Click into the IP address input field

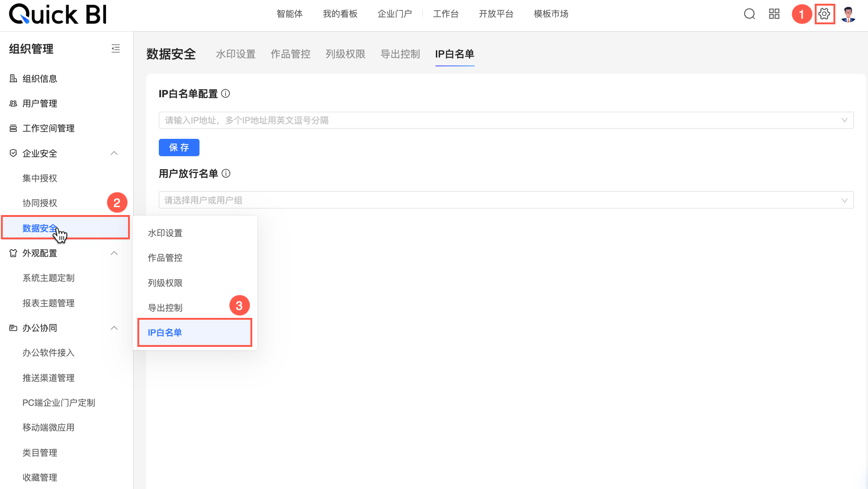tap(506, 120)
